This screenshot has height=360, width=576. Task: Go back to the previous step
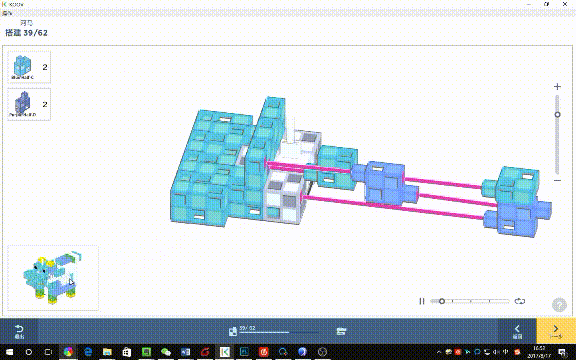tap(517, 331)
